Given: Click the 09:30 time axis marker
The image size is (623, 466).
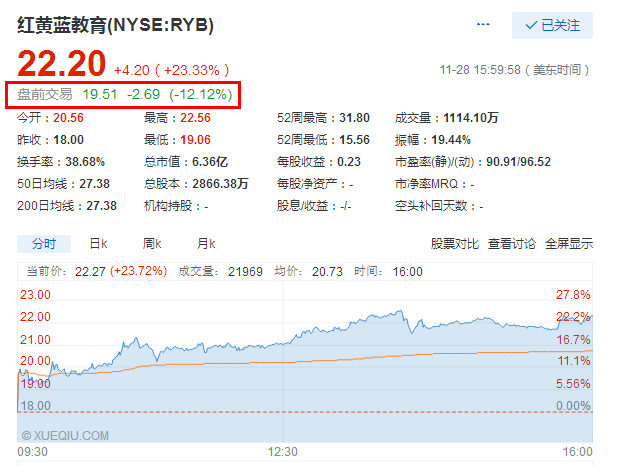Looking at the screenshot, I should click(x=32, y=451).
